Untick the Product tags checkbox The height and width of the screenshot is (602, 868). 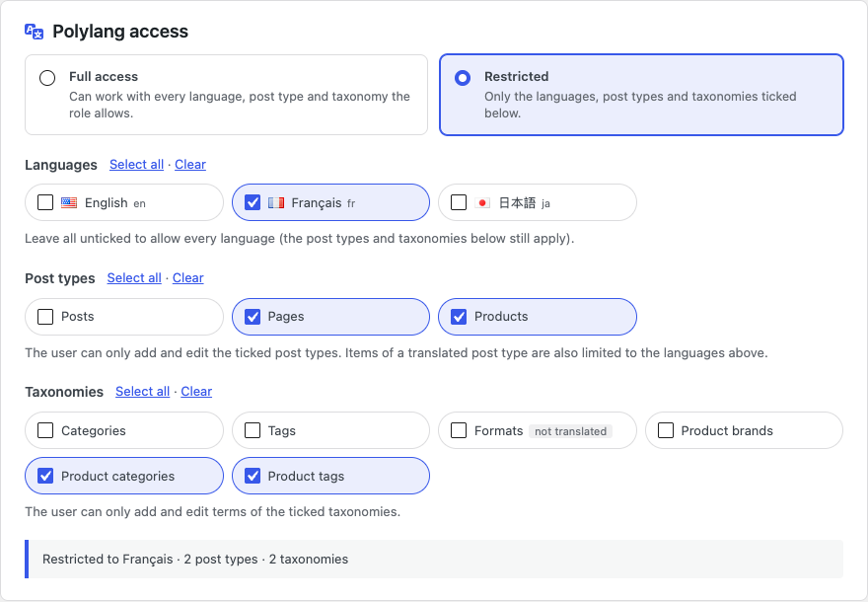tap(253, 476)
